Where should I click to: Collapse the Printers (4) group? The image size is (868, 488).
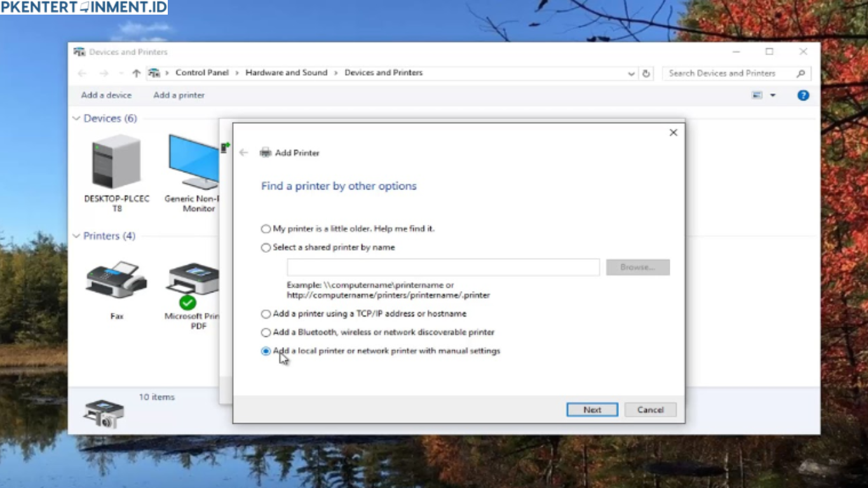76,236
